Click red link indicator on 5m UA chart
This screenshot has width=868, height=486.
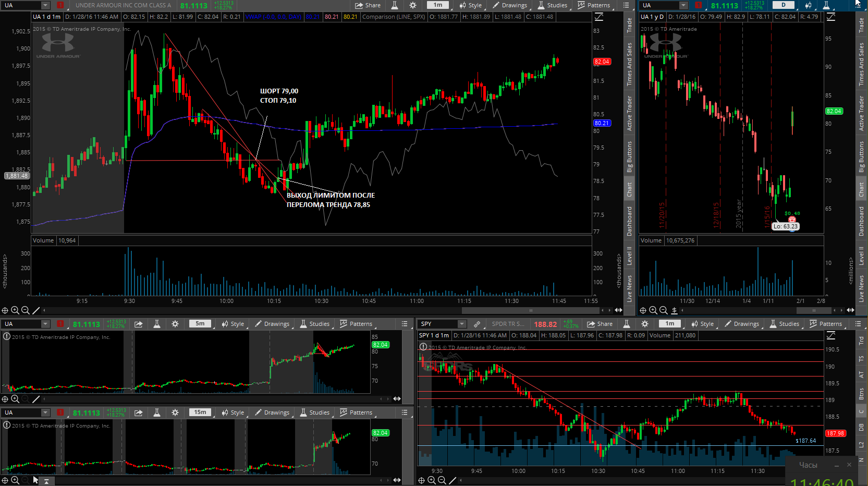60,324
